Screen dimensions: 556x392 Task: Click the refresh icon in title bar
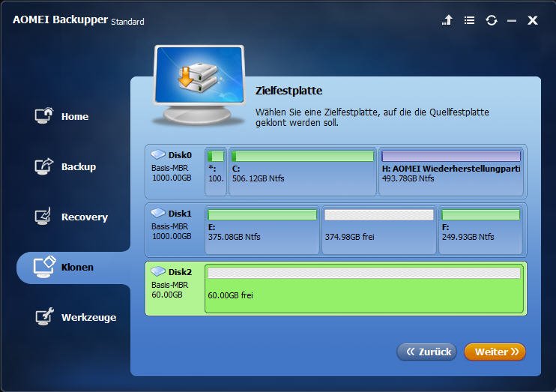tap(492, 20)
